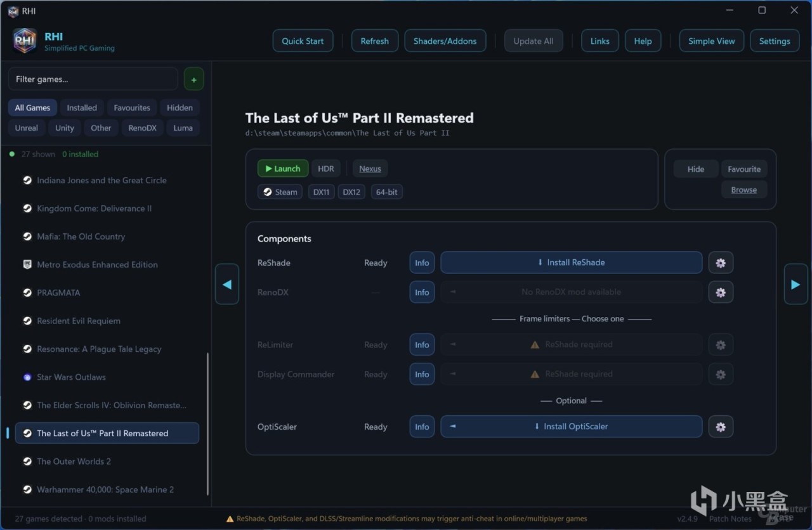Go to previous game with left arrow
The height and width of the screenshot is (530, 812).
tap(226, 284)
